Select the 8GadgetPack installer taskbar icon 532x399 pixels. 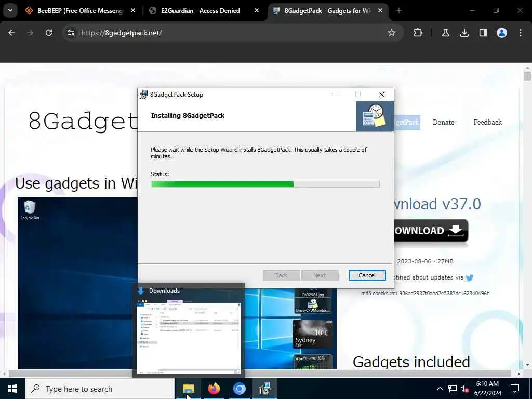coord(264,389)
